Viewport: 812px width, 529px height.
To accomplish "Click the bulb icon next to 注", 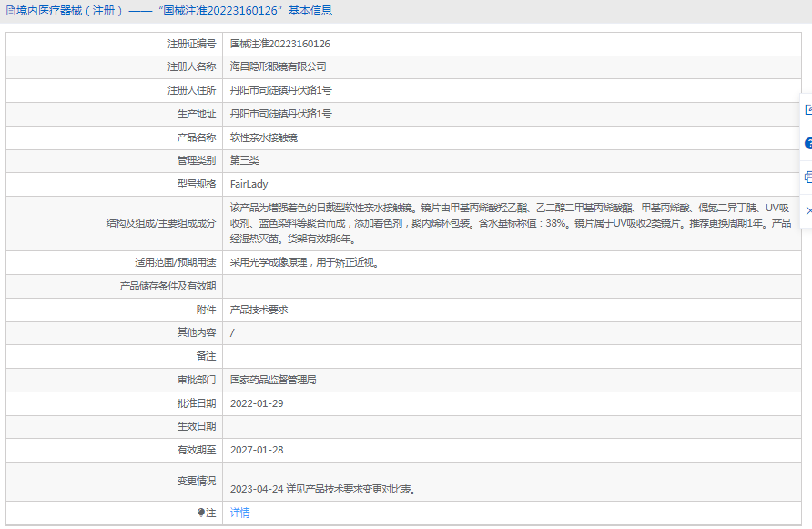I will click(201, 514).
